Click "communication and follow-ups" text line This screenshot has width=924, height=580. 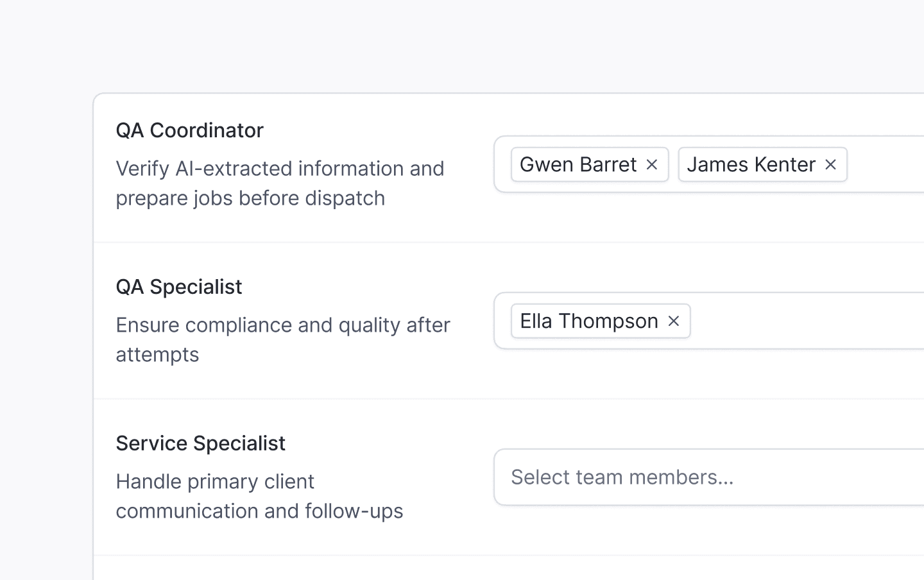click(x=259, y=511)
